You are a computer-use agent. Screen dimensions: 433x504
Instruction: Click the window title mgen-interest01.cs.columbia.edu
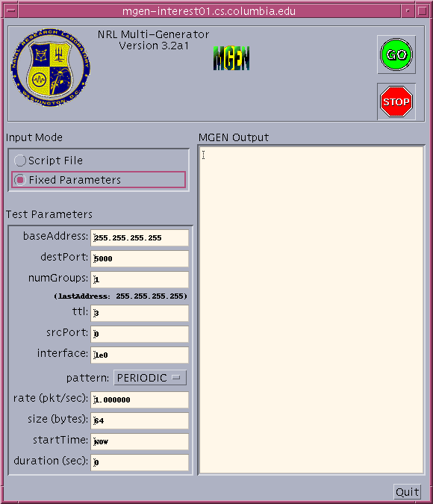[209, 11]
